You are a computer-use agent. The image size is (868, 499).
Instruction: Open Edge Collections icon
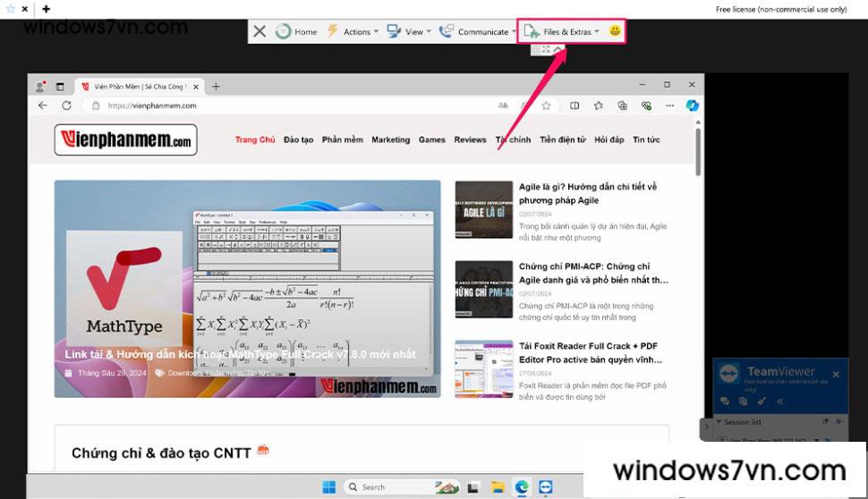[622, 106]
